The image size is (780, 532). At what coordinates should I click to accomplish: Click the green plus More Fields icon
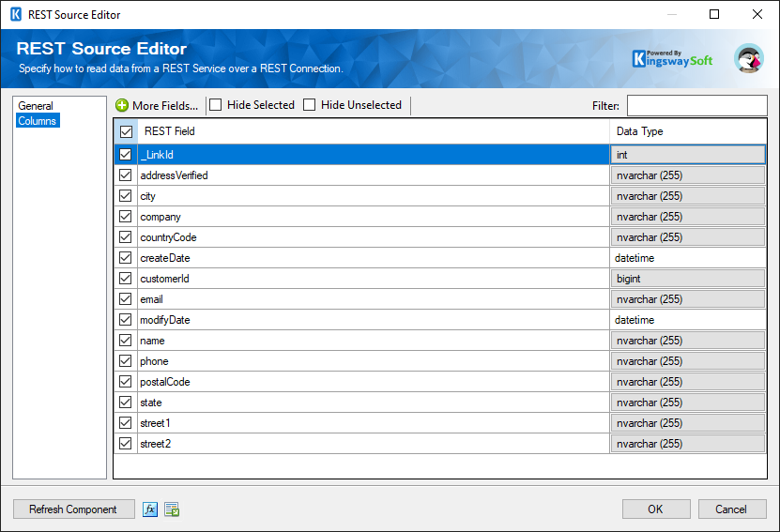tap(122, 105)
